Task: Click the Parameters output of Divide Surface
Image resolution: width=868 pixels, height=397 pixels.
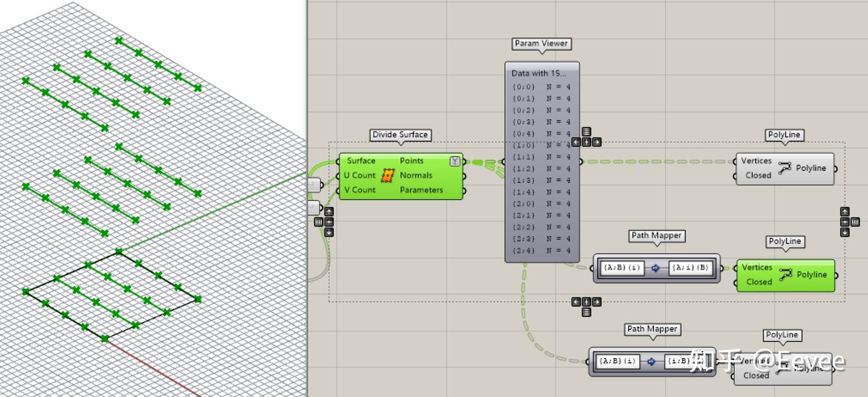Action: tap(421, 190)
